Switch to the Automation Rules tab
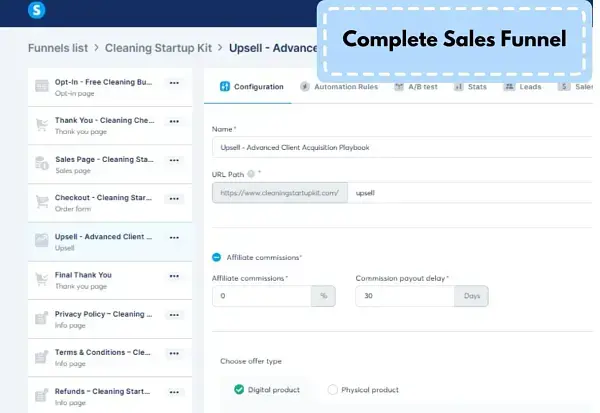This screenshot has height=413, width=600. coord(339,87)
